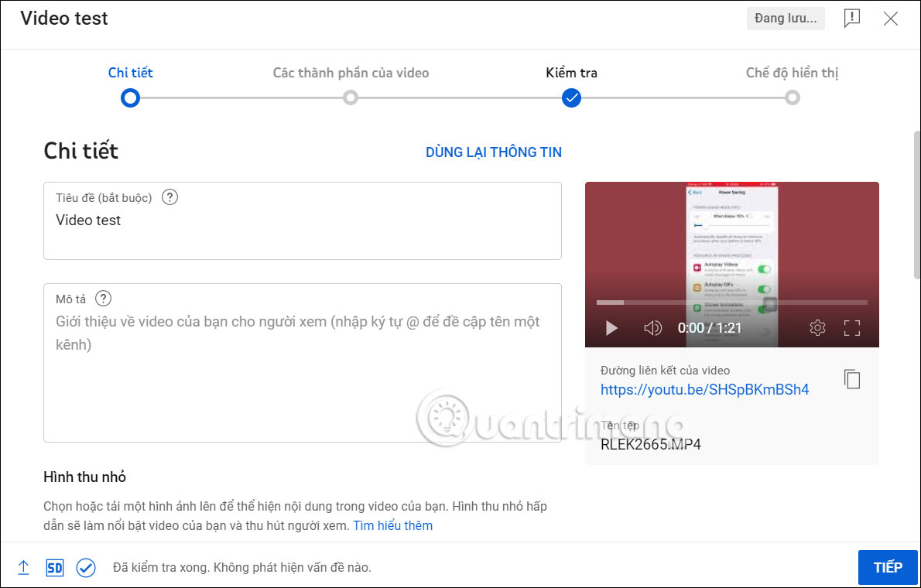Click the Đã kiểm tra xong status text
This screenshot has width=921, height=588.
tap(242, 567)
